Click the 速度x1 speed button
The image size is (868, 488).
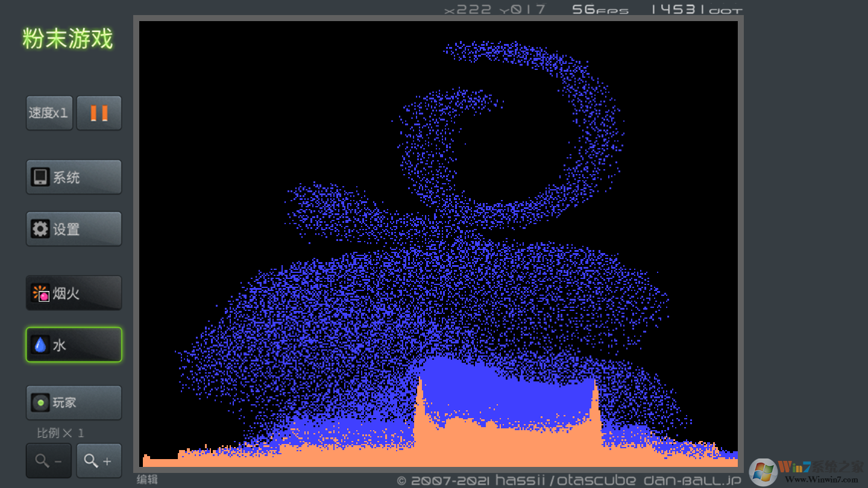[49, 113]
